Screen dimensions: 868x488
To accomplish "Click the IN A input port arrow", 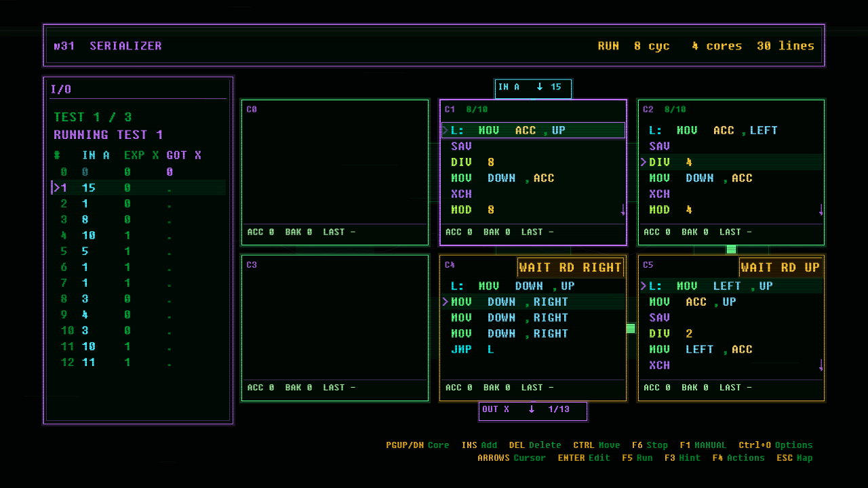I will pyautogui.click(x=540, y=87).
